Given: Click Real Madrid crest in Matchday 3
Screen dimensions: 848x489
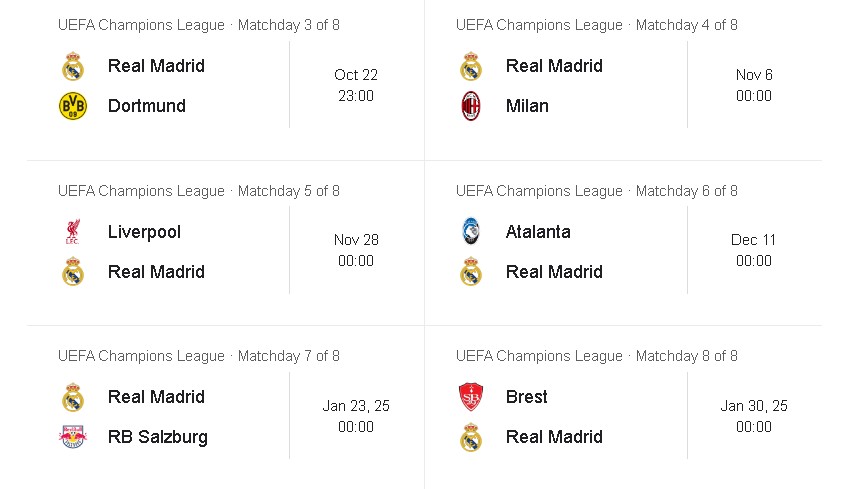Looking at the screenshot, I should [x=73, y=66].
